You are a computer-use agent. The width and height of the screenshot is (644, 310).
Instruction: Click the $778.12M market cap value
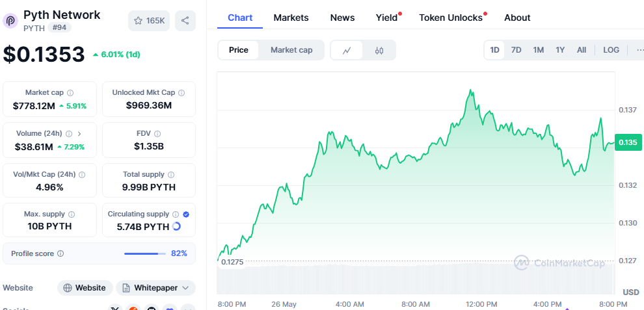click(x=34, y=106)
